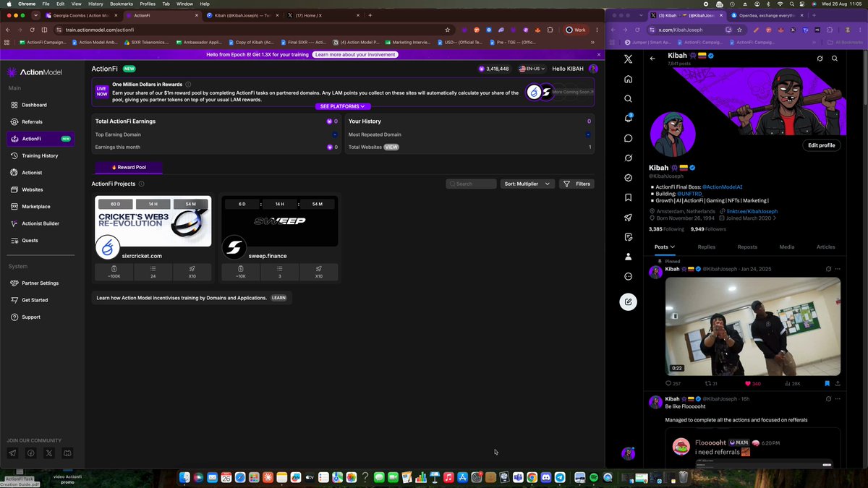
Task: Open Finder from the Dock
Action: [184, 477]
